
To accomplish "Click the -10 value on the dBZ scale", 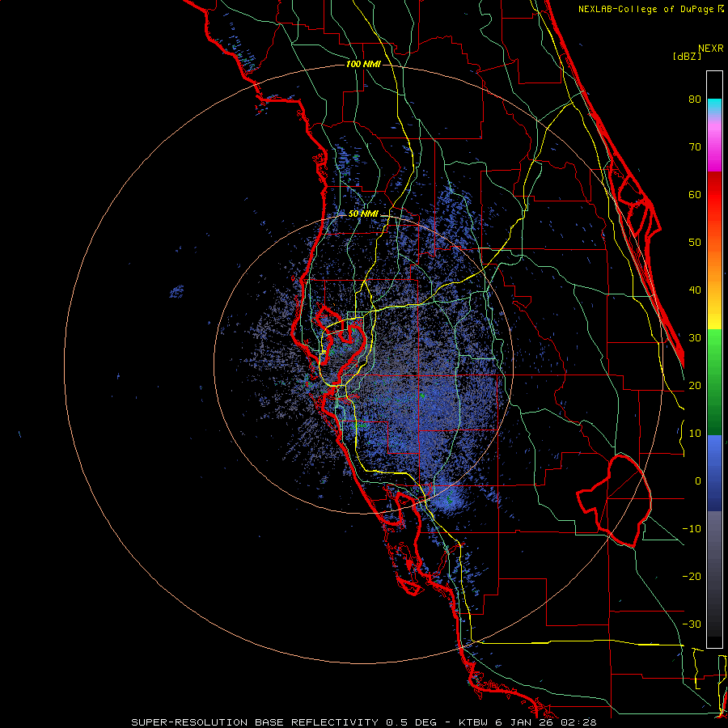I will pos(692,529).
